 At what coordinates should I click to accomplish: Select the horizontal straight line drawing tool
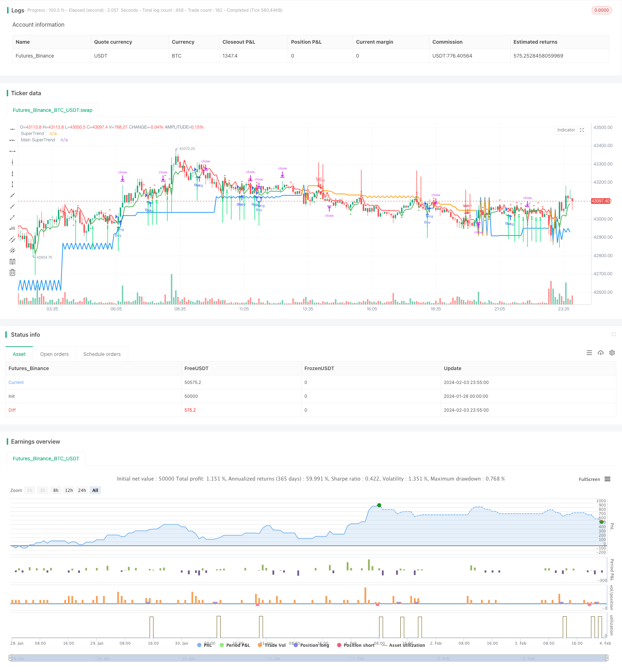pos(12,129)
